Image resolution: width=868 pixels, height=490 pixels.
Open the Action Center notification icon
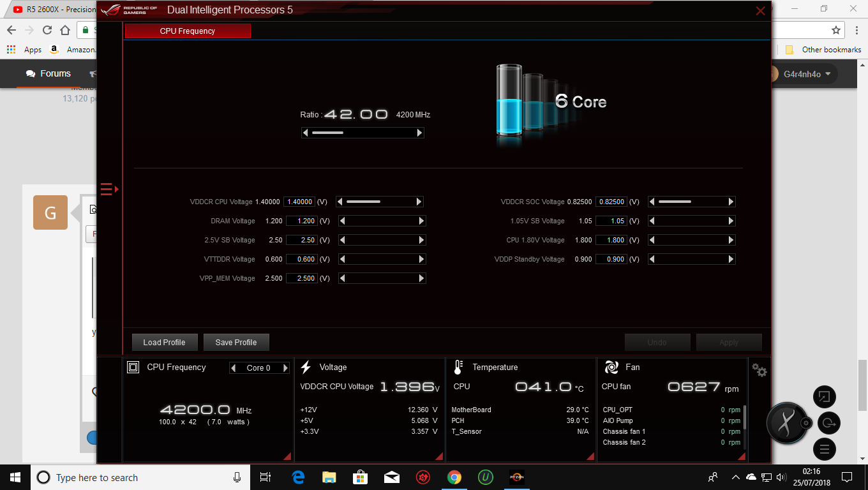point(847,477)
